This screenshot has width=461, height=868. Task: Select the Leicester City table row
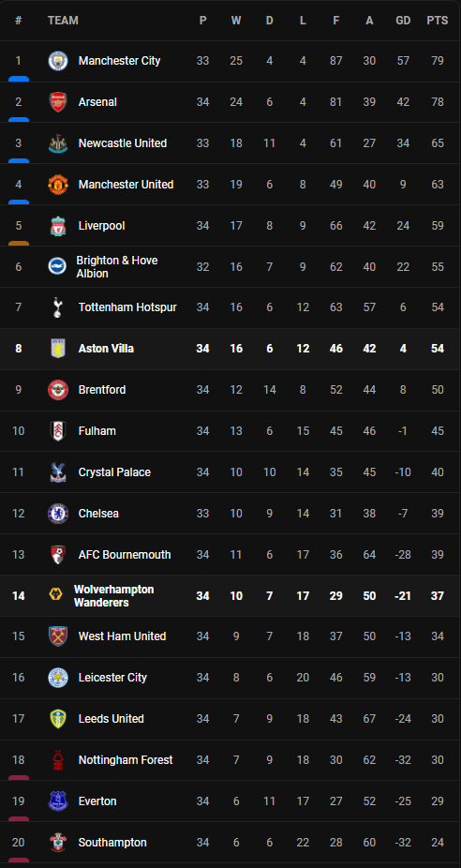point(230,678)
